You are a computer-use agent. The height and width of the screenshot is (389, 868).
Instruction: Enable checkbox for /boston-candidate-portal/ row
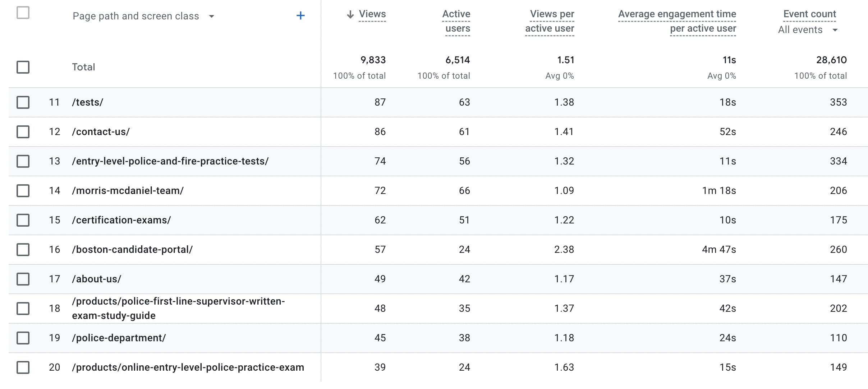pyautogui.click(x=23, y=250)
